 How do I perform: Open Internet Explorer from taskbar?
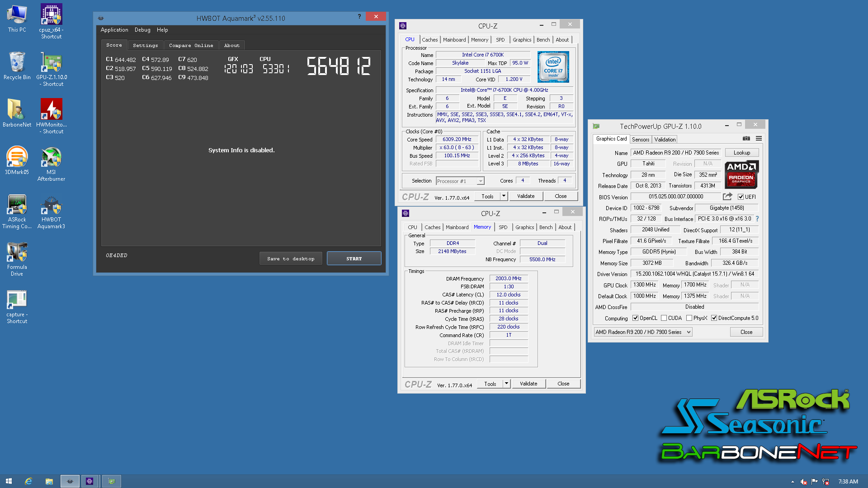pyautogui.click(x=28, y=481)
